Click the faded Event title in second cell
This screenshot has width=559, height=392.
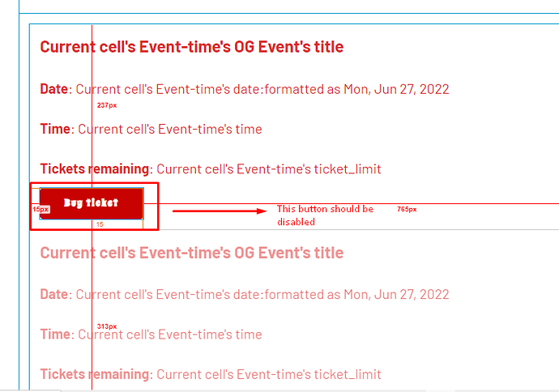tap(192, 253)
